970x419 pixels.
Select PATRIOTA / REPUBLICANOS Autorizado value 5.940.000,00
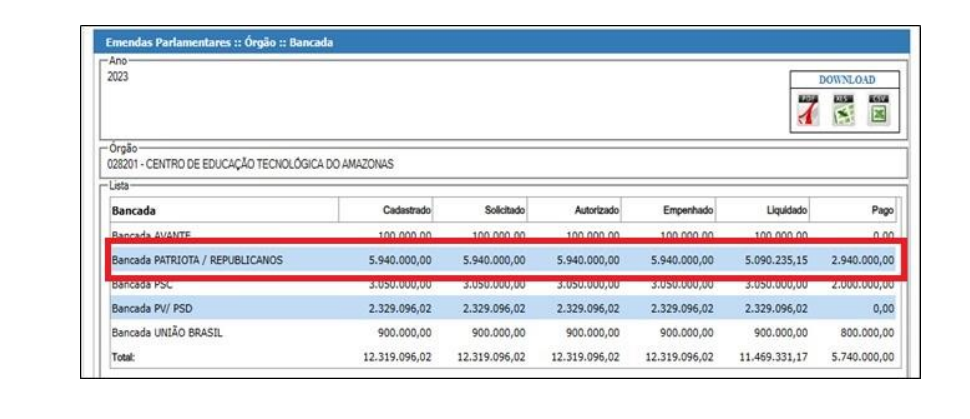click(x=588, y=261)
